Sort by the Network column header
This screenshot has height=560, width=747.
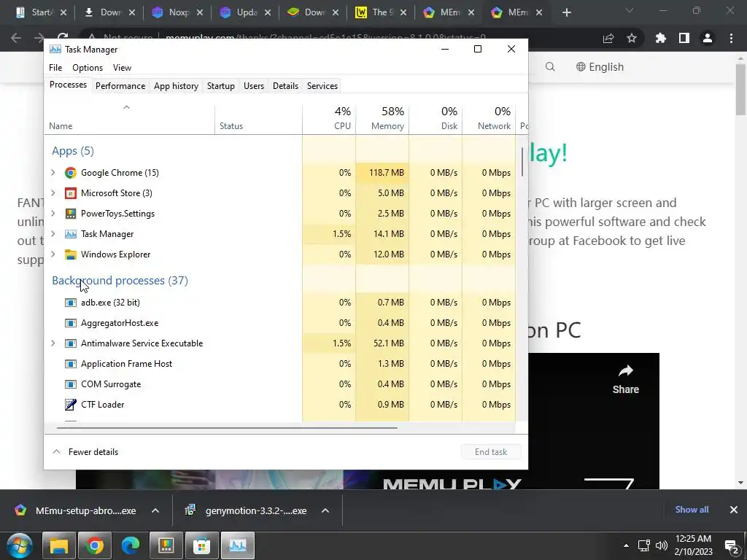489,118
